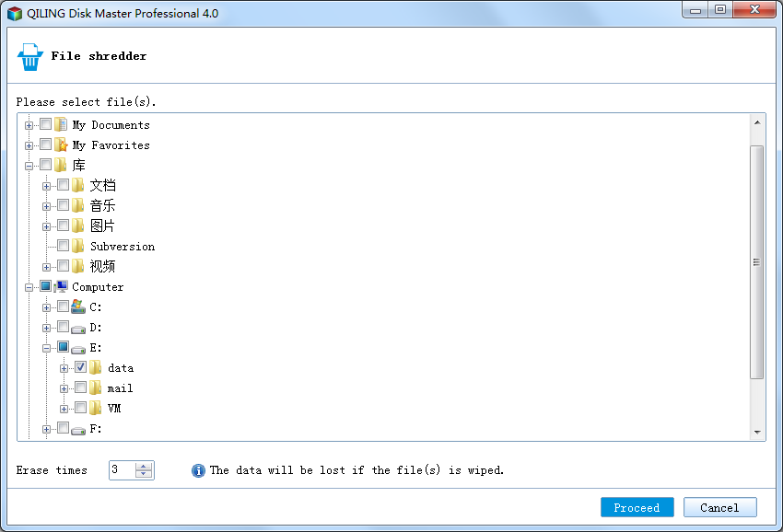Click the Erase times number field
Viewport: 783px width, 532px height.
click(123, 470)
